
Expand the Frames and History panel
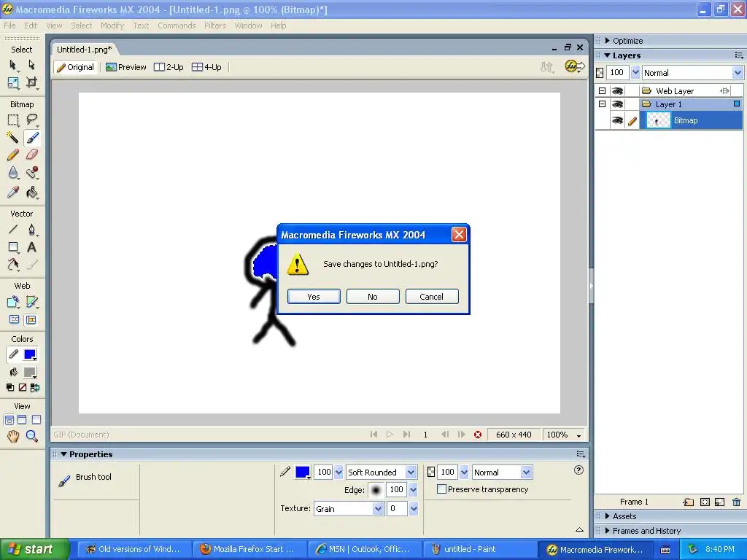608,531
